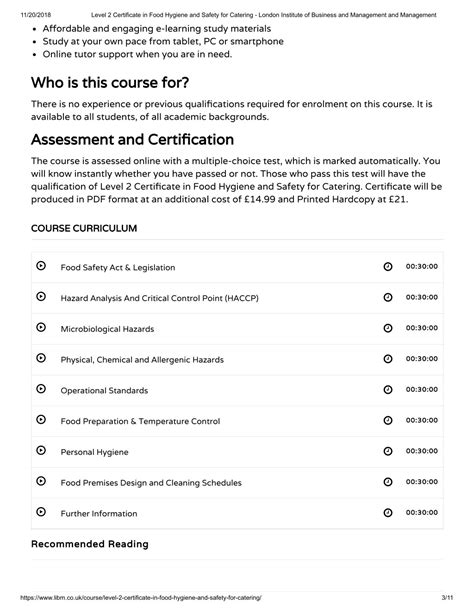Screen dimensions: 474x613
Task: Open Hazard Analysis And Critical Control Point lesson
Action: (x=160, y=298)
